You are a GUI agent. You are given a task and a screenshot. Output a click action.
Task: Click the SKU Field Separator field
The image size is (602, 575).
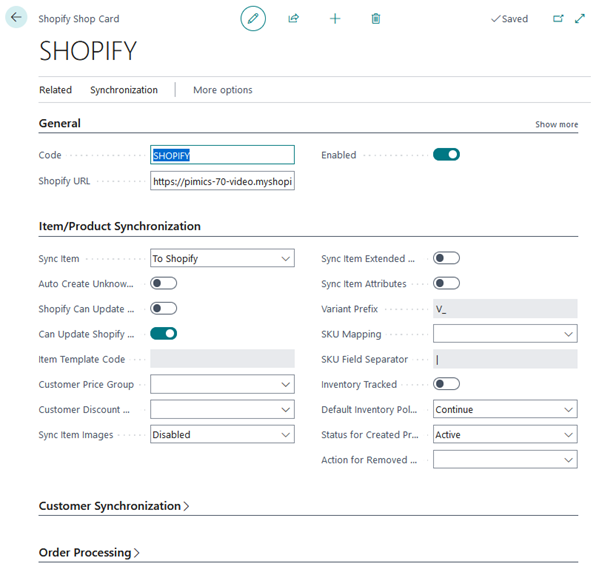pyautogui.click(x=505, y=359)
